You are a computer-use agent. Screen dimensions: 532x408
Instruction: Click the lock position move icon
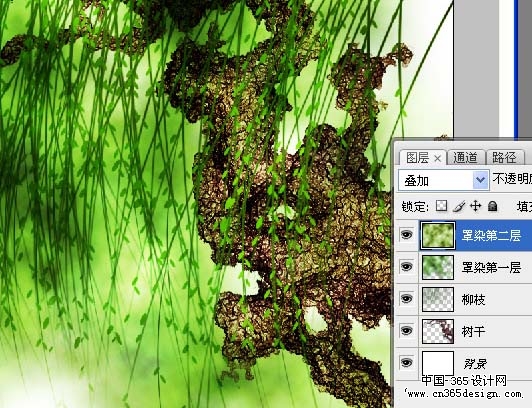pyautogui.click(x=476, y=206)
